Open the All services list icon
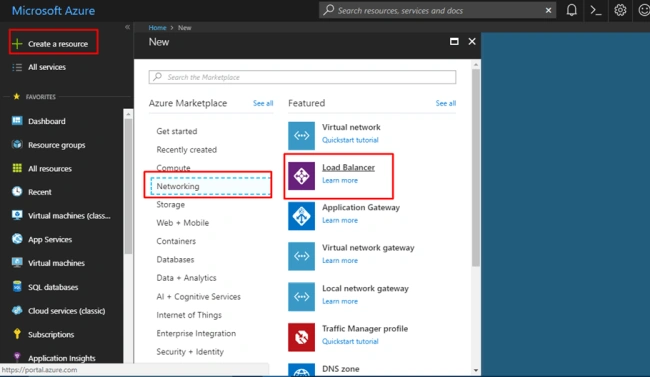This screenshot has width=650, height=377. pos(17,67)
